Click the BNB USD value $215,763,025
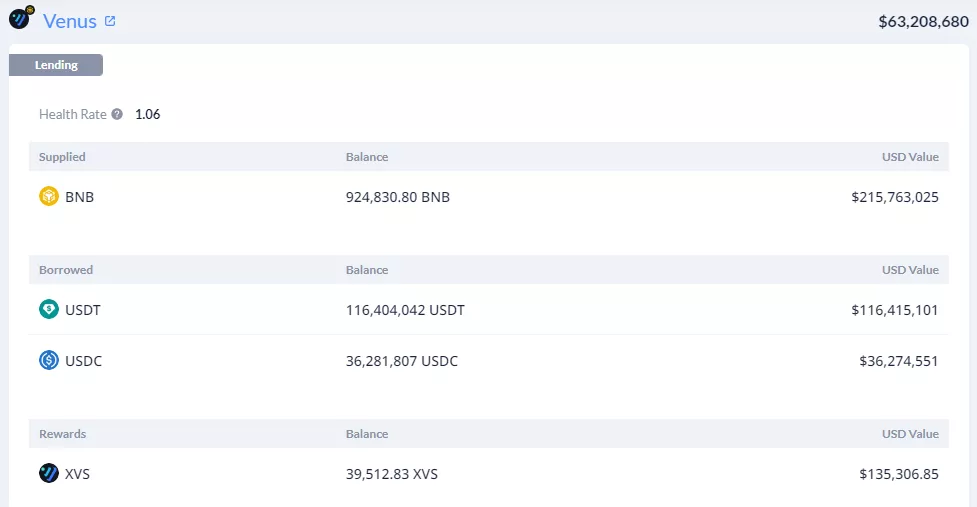 tap(895, 197)
